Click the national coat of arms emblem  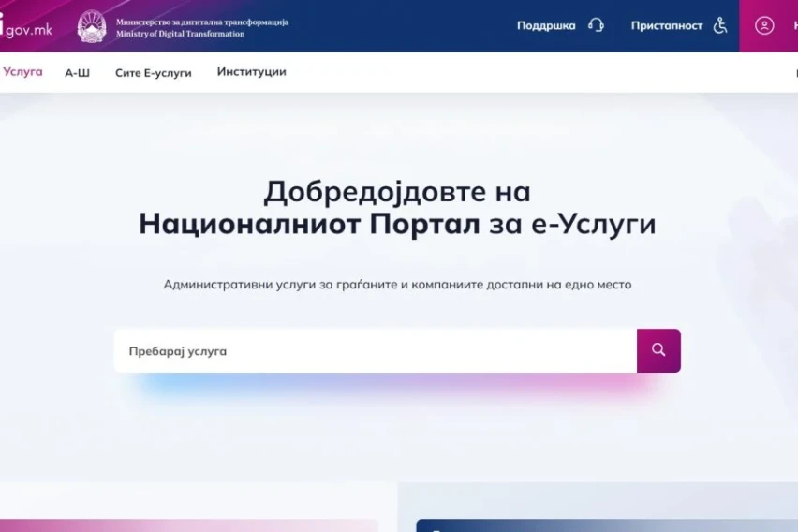(92, 26)
